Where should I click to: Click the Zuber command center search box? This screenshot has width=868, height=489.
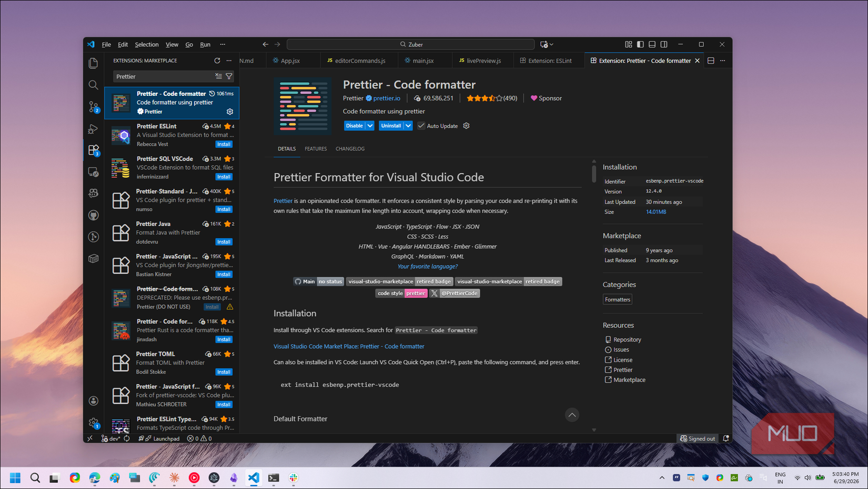[411, 44]
